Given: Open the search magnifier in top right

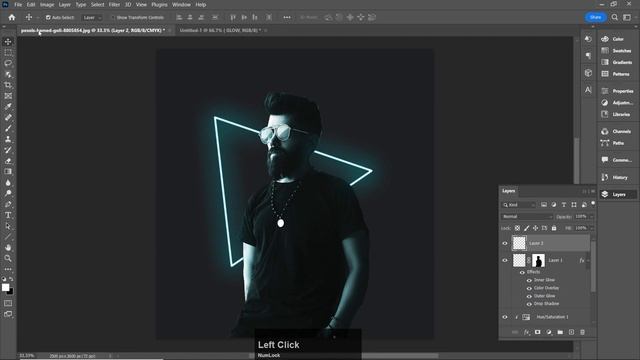Looking at the screenshot, I should tap(615, 17).
